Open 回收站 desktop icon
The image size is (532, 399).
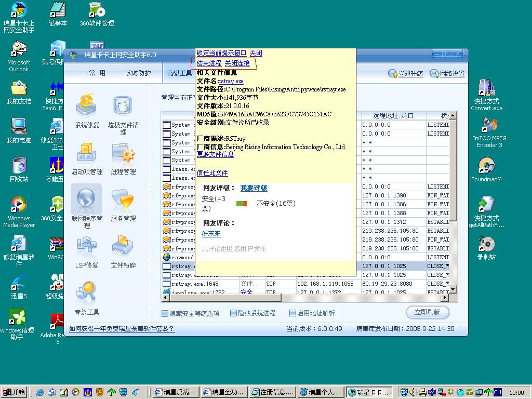19,166
